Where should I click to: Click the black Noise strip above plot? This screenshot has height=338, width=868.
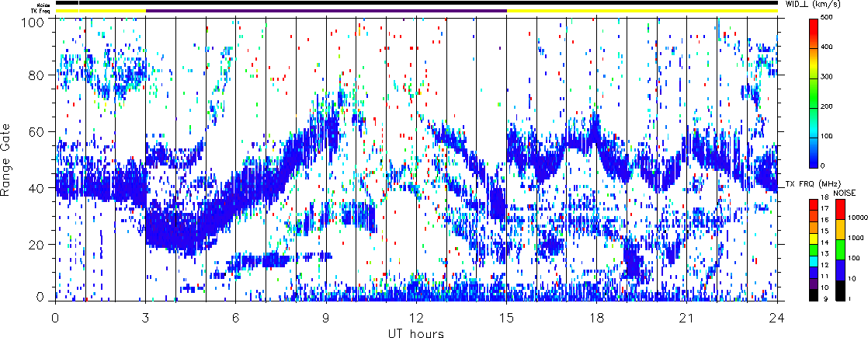point(417,3)
